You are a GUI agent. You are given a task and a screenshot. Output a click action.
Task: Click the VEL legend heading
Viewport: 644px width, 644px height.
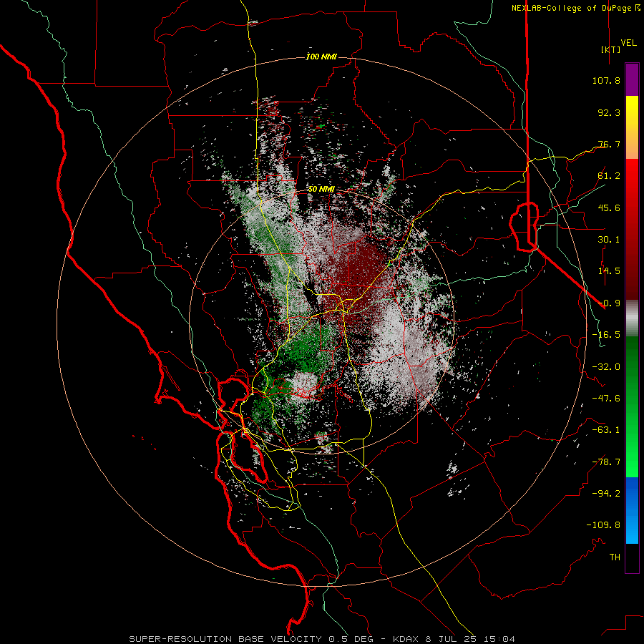point(628,43)
